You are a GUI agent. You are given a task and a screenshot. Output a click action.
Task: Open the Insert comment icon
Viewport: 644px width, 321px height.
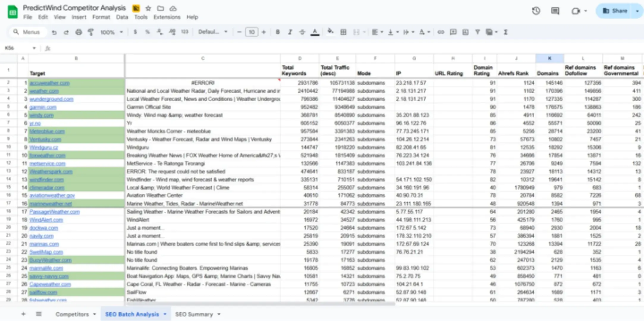click(x=453, y=32)
